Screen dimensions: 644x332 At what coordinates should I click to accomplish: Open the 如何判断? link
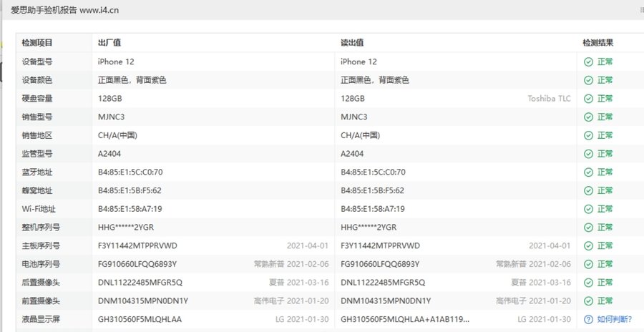(x=615, y=319)
